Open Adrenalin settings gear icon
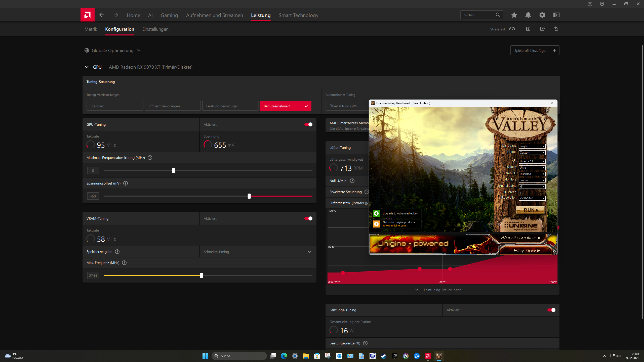644x362 pixels. point(542,15)
